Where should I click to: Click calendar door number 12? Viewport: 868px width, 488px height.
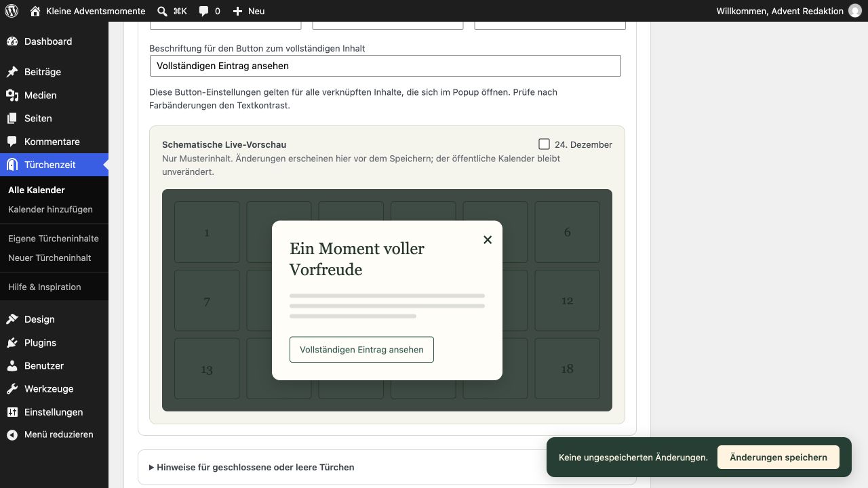[x=568, y=301]
